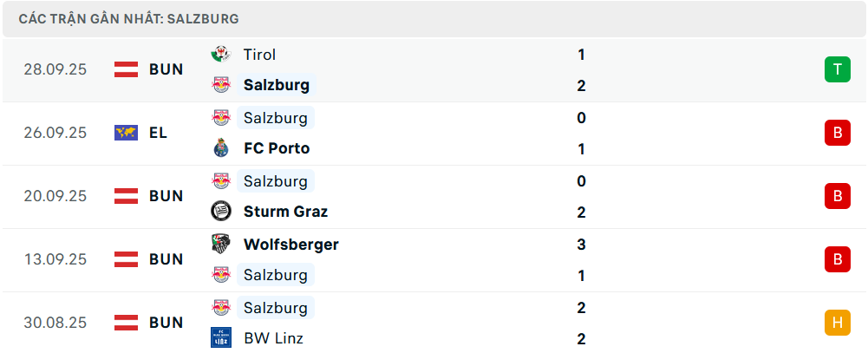Click the Europa League world map icon
Image resolution: width=868 pixels, height=353 pixels.
coord(126,133)
